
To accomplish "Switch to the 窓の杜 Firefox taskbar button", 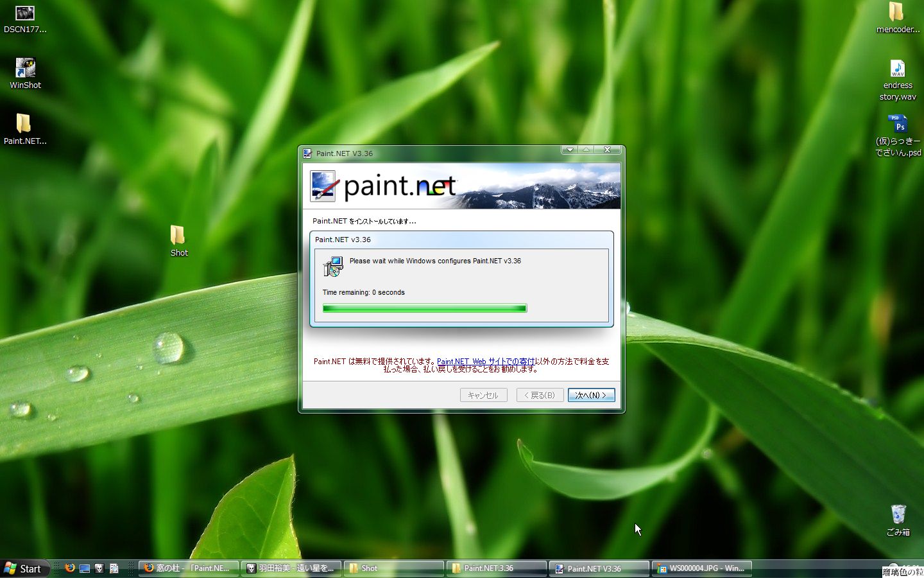I will (x=189, y=568).
